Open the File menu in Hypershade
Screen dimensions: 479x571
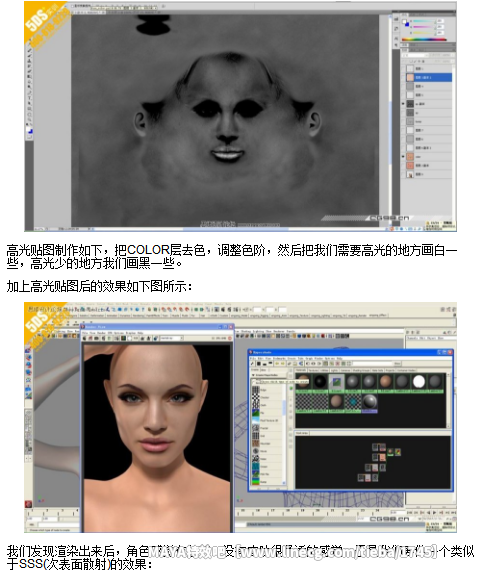tap(252, 358)
